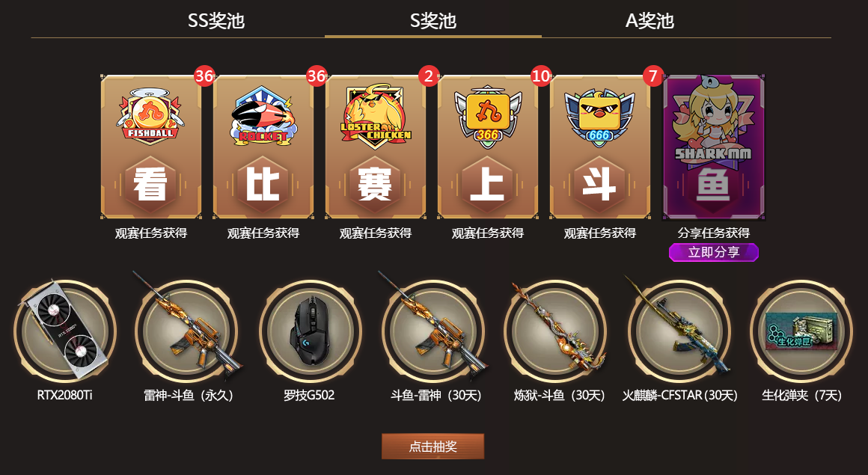Click the red 36 badge on FISHBALL card

click(204, 76)
